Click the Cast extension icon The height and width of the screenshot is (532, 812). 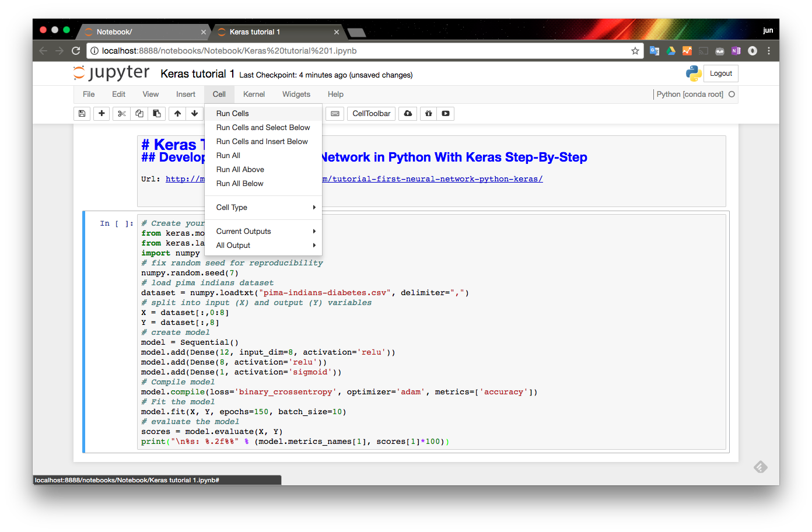(703, 51)
